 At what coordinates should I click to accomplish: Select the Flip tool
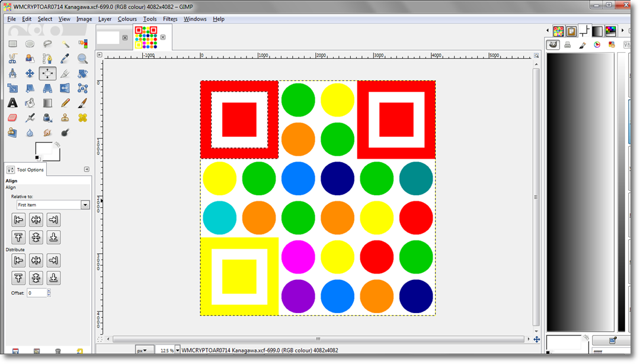(65, 88)
